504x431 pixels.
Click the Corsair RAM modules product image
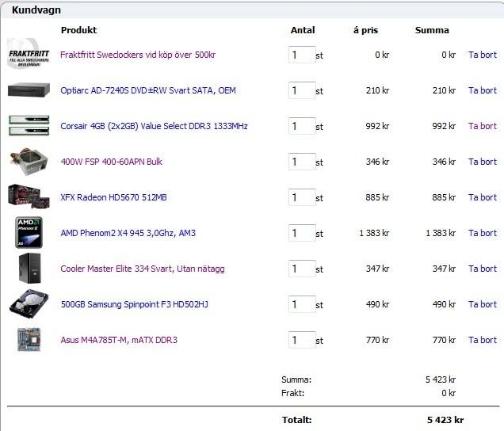click(x=29, y=126)
